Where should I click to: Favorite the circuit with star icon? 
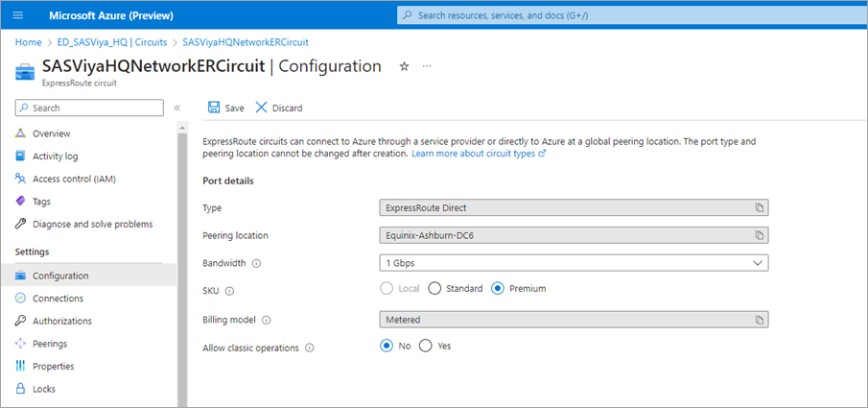tap(404, 66)
